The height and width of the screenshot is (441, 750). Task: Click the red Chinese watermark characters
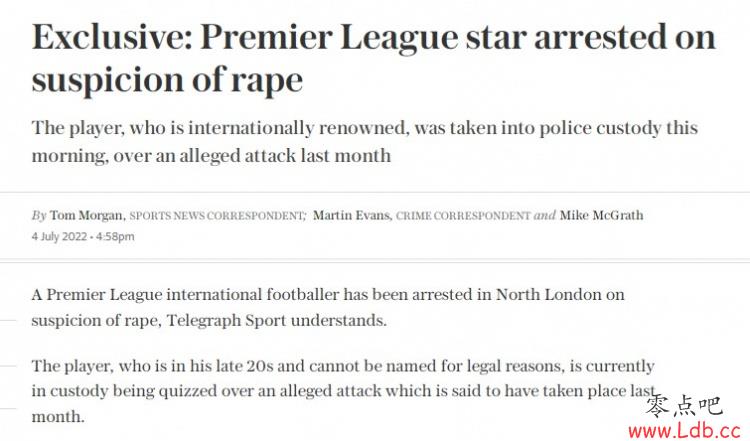click(684, 407)
